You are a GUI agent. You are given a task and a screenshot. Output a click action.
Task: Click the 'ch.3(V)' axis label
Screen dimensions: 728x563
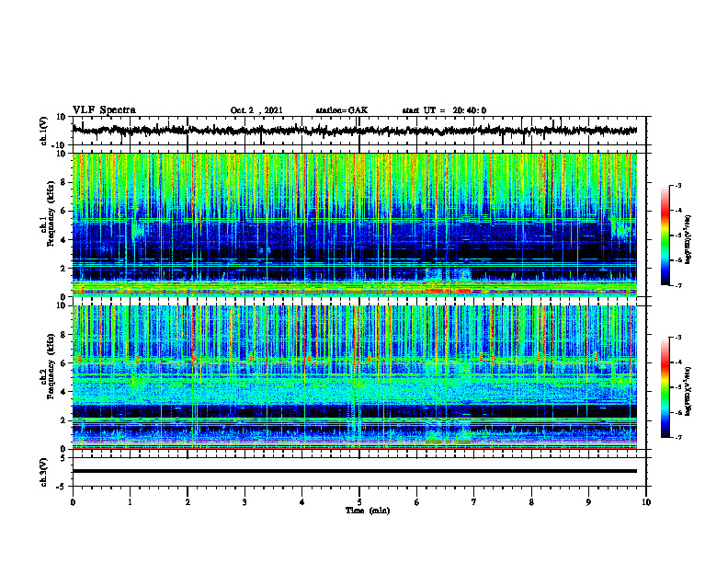pos(44,473)
